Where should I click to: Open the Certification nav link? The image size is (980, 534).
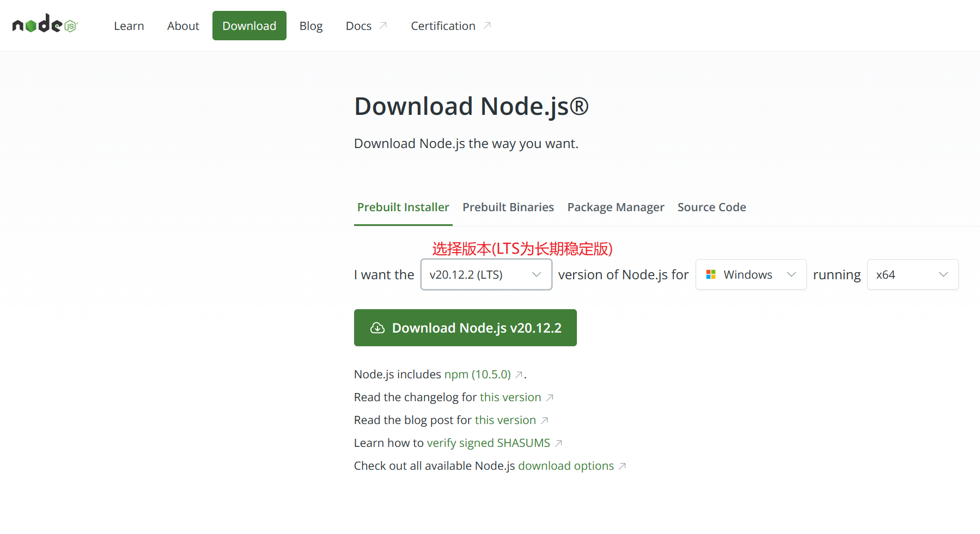pyautogui.click(x=450, y=26)
